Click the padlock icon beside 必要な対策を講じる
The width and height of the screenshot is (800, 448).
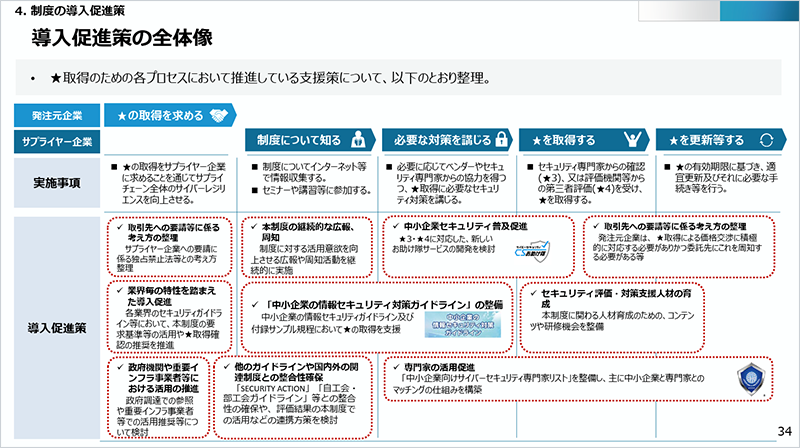point(502,139)
